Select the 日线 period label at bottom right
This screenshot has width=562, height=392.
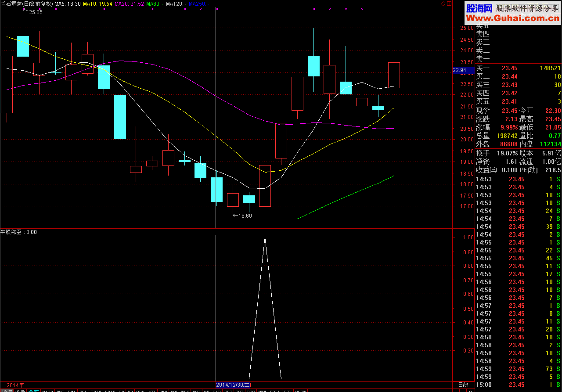click(x=463, y=385)
